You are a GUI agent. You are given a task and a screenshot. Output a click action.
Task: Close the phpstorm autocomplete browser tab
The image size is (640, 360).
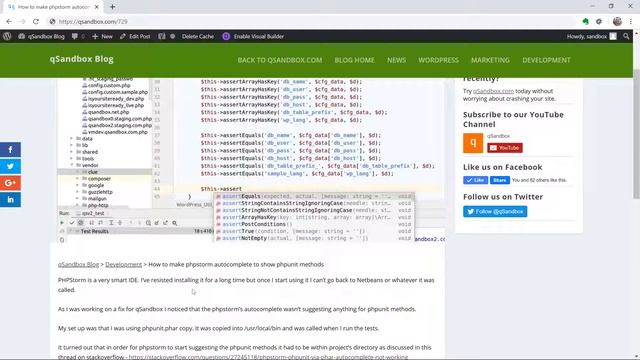tap(97, 7)
